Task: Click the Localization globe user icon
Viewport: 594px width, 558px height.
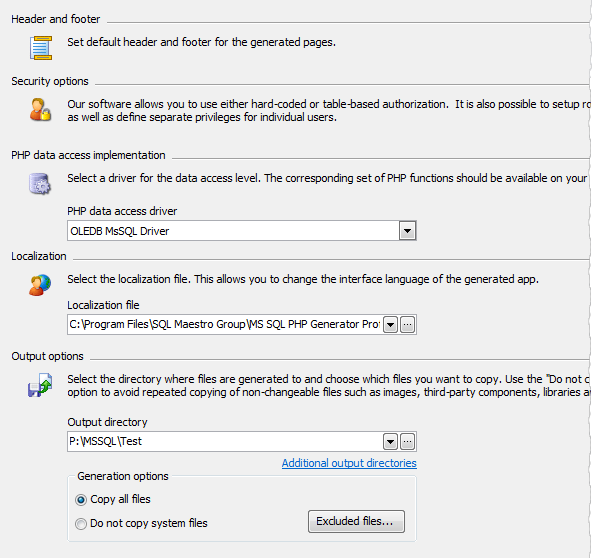Action: tap(40, 285)
